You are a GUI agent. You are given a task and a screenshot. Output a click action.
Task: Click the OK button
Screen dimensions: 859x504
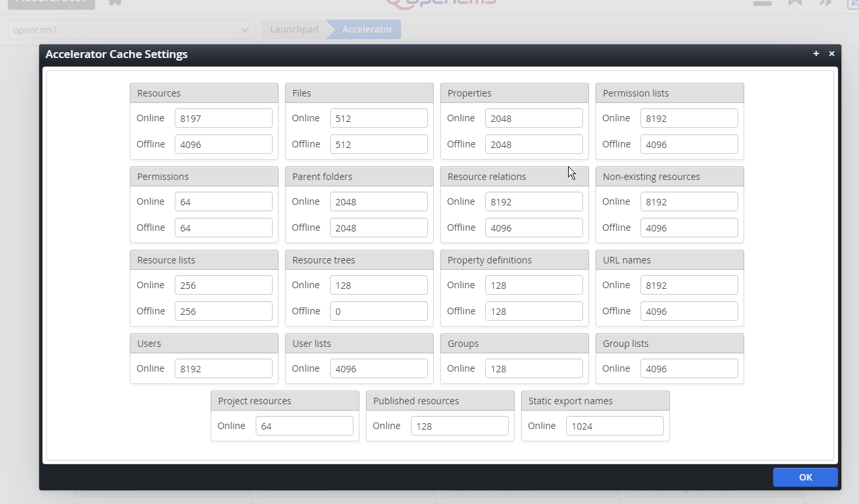(806, 477)
